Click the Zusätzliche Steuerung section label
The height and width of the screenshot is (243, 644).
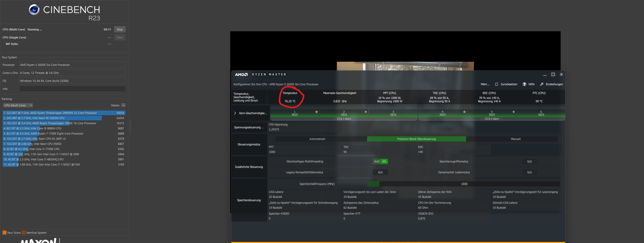pos(249,167)
